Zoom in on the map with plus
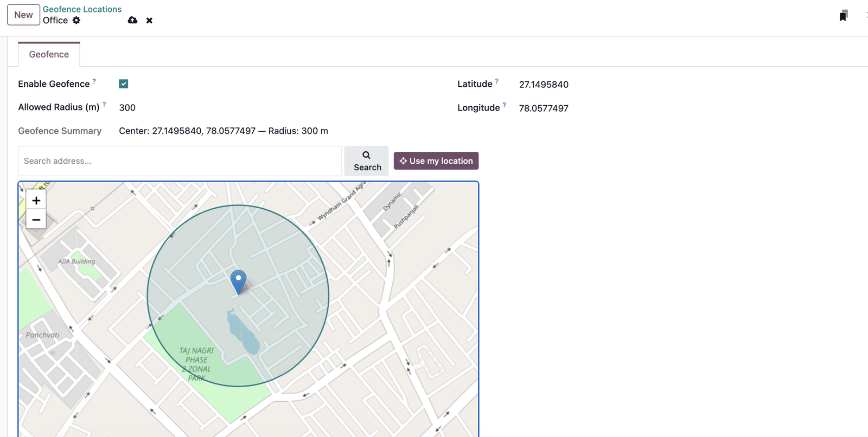 click(x=36, y=200)
